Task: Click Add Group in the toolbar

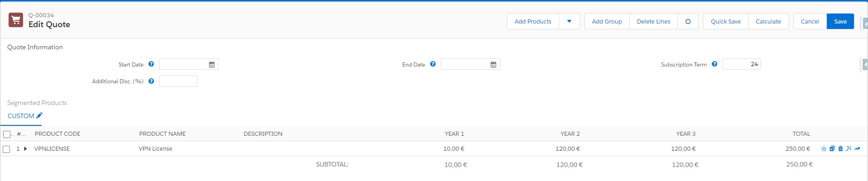Action: pyautogui.click(x=607, y=21)
